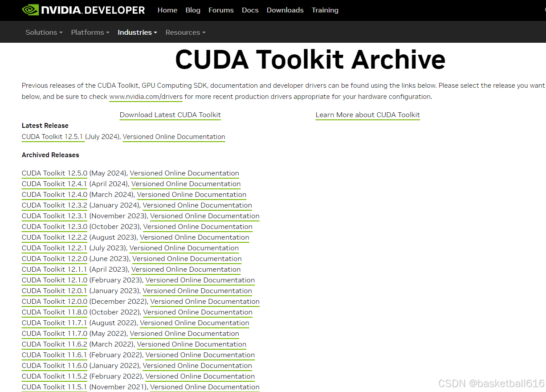Viewport: 546px width, 392px height.
Task: Open documentation link for CUDA 11.5.2
Action: (x=200, y=376)
